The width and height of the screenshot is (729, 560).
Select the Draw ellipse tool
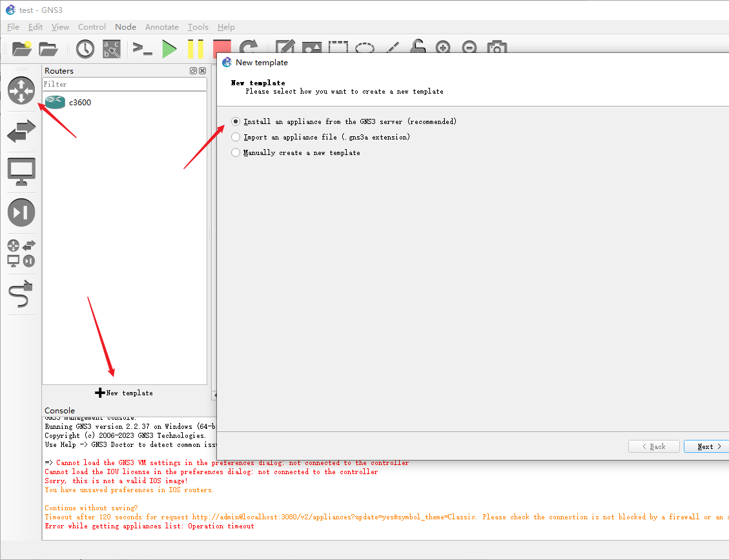coord(364,47)
